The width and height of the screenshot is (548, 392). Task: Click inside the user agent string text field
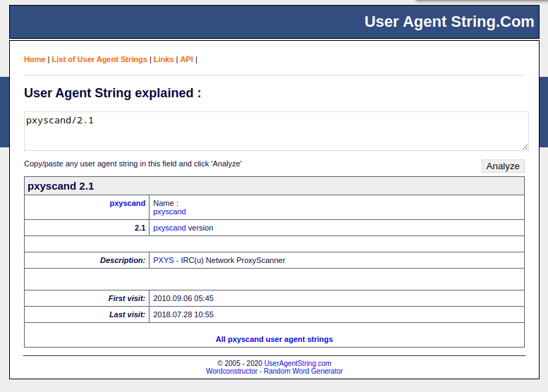(275, 130)
